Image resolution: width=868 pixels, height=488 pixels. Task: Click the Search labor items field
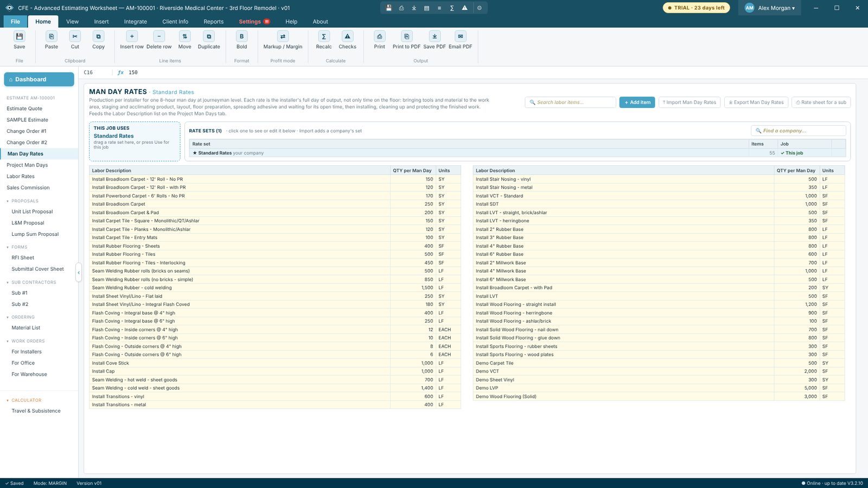point(570,102)
